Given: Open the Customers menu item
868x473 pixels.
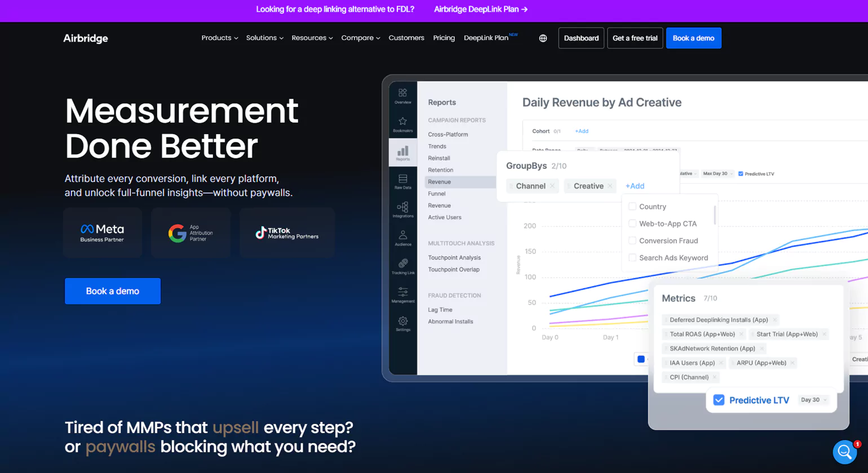Looking at the screenshot, I should pyautogui.click(x=406, y=38).
